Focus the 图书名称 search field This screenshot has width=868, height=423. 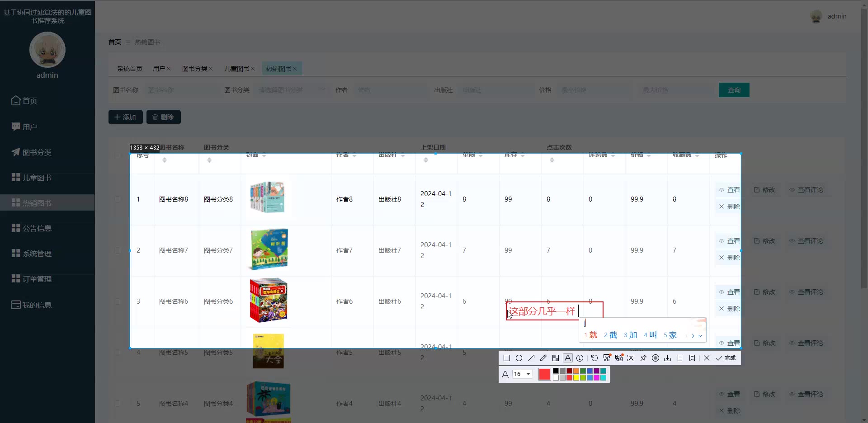(181, 90)
